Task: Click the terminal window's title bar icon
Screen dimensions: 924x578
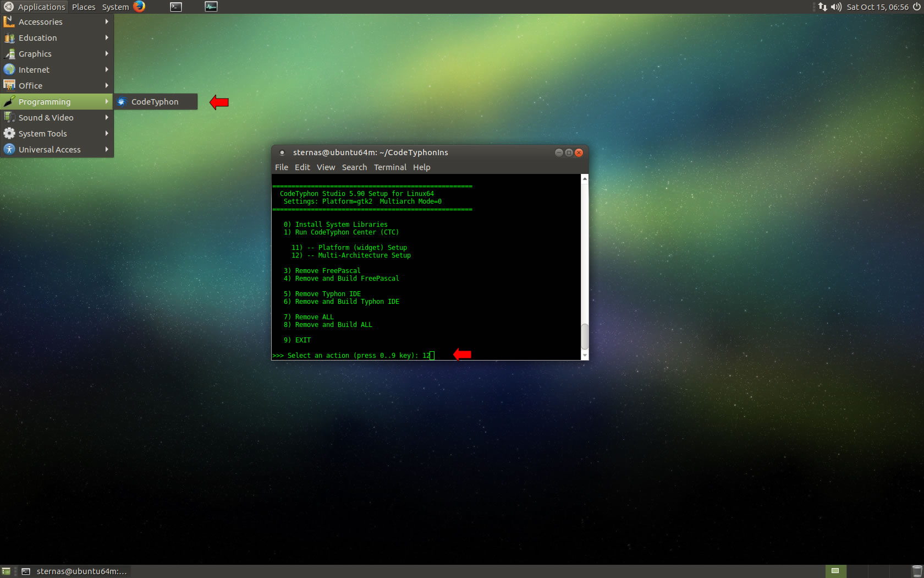Action: (x=282, y=152)
